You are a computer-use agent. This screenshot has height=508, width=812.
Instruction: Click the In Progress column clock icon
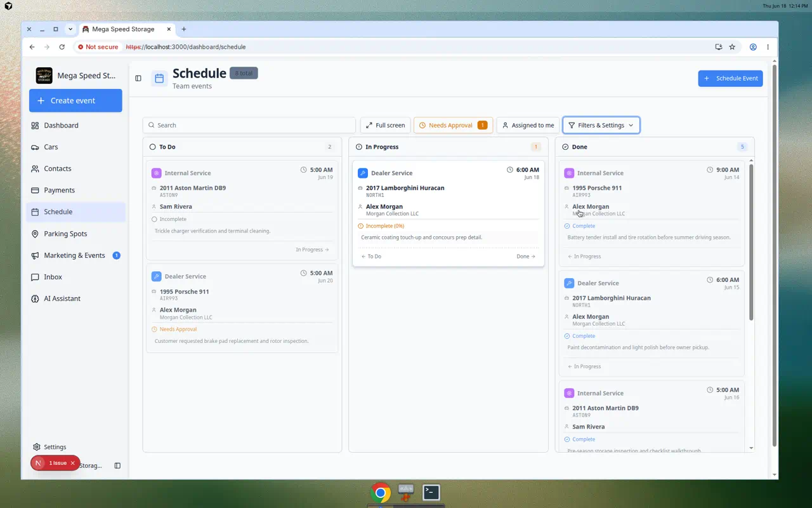tap(359, 147)
